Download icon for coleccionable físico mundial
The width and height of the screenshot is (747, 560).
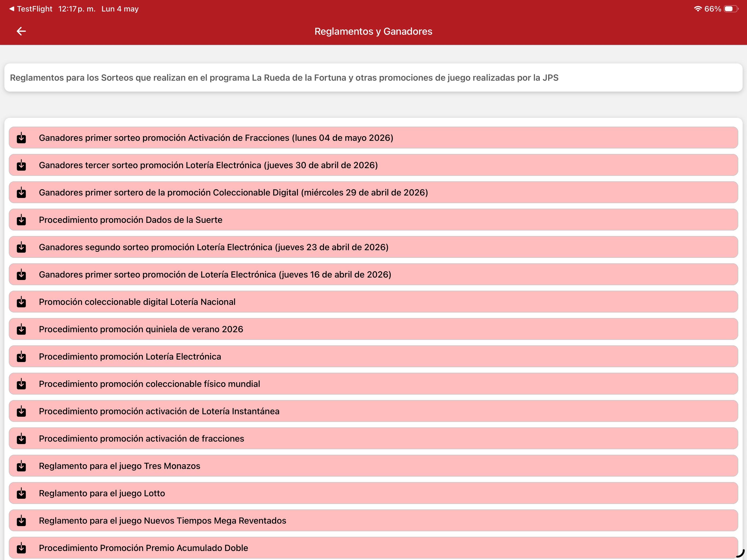click(x=21, y=384)
